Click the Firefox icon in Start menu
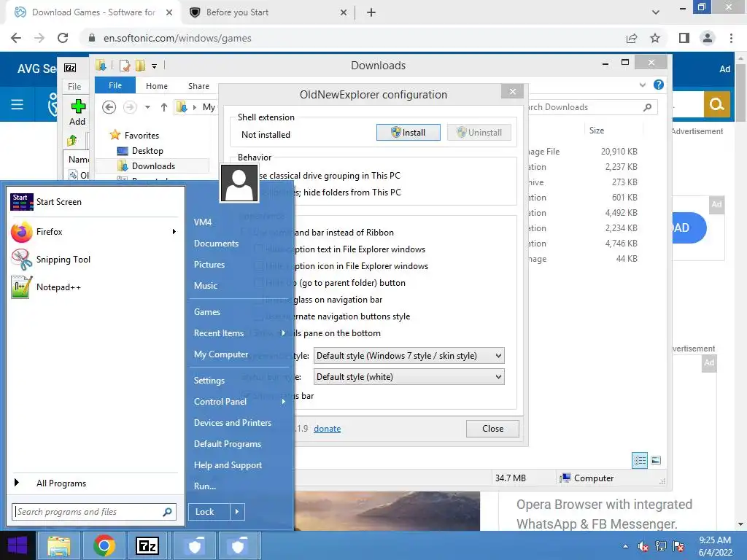The height and width of the screenshot is (560, 747). [x=21, y=232]
